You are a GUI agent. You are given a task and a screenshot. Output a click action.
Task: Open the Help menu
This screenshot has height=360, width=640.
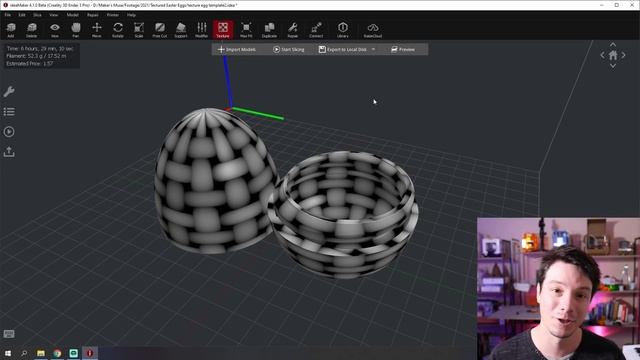131,15
